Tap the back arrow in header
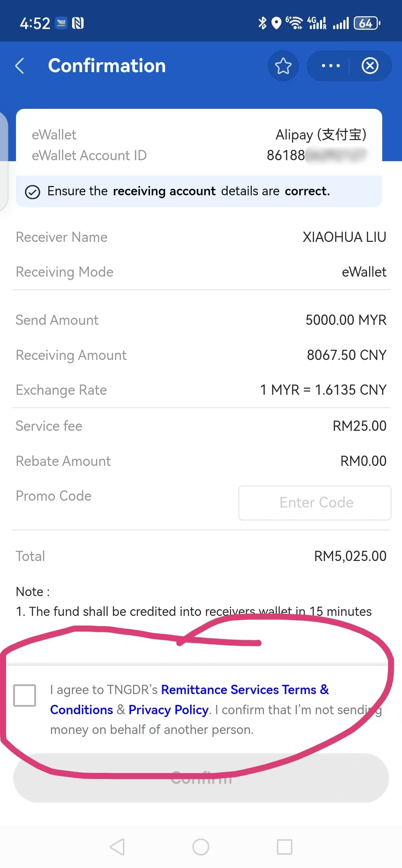Image resolution: width=402 pixels, height=868 pixels. click(x=20, y=66)
